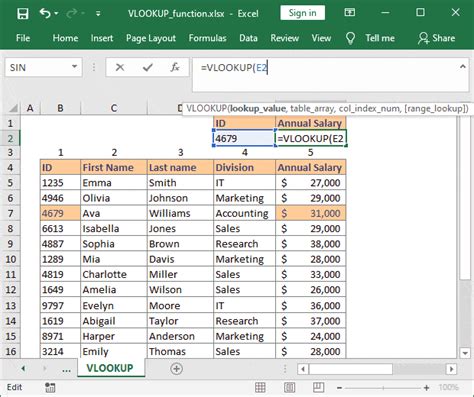Click the Share button
This screenshot has height=397, width=474.
click(x=436, y=38)
